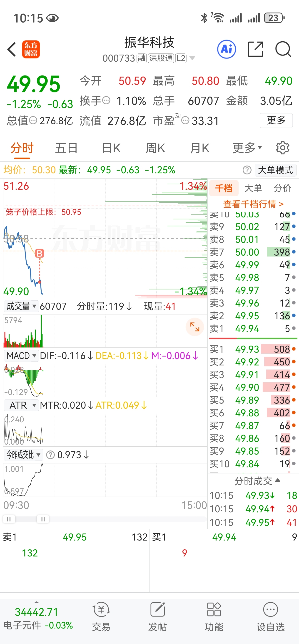The width and height of the screenshot is (299, 644).
Task: Switch to 月K tab
Action: coord(200,148)
